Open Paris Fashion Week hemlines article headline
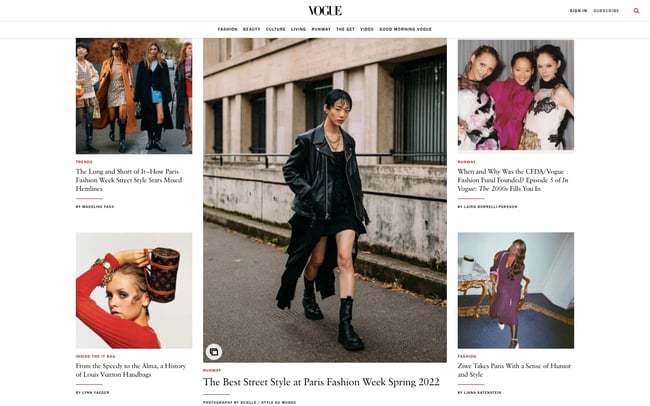Viewport: 650px width, 406px height. pyautogui.click(x=129, y=180)
